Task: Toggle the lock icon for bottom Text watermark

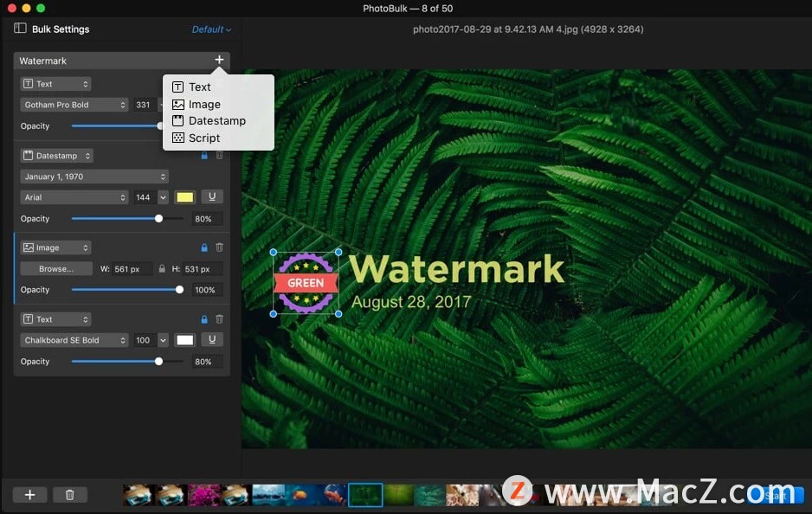Action: pyautogui.click(x=204, y=319)
